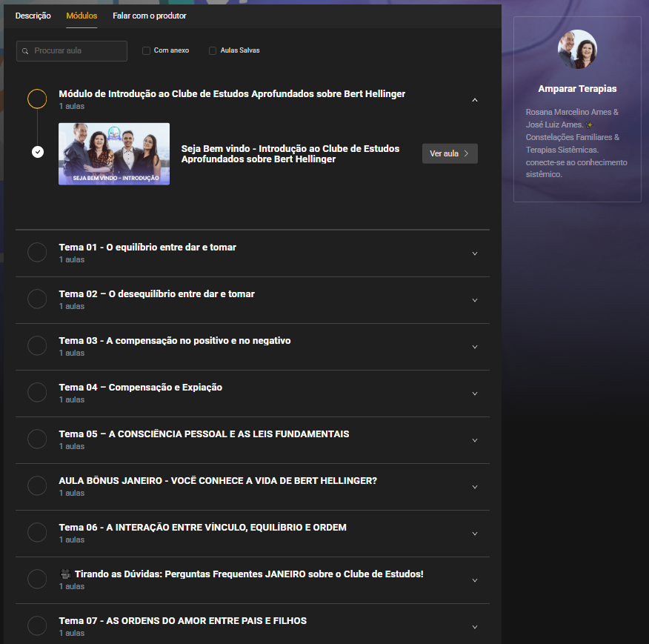Click the progress circle for Tema 04
The image size is (649, 644).
37,392
